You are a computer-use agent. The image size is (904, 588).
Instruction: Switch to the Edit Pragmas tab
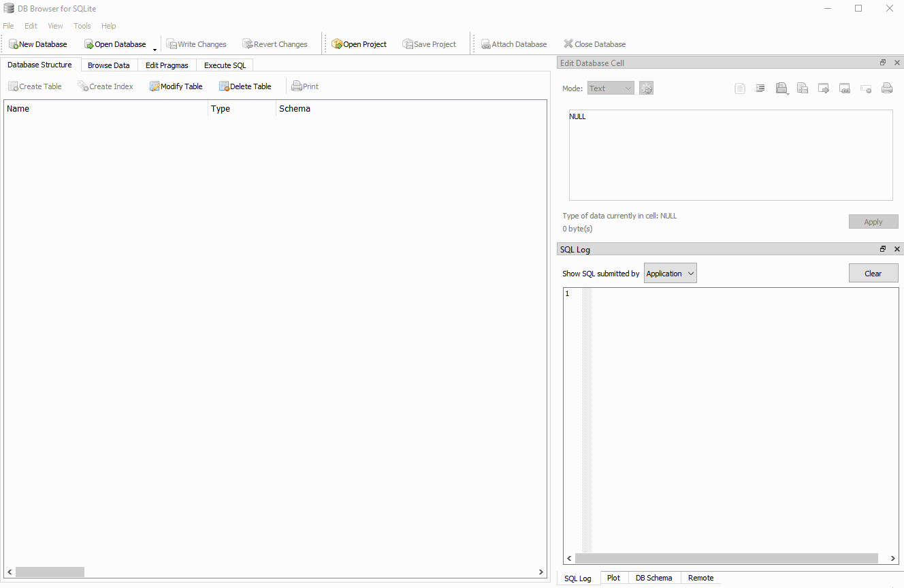click(x=167, y=65)
